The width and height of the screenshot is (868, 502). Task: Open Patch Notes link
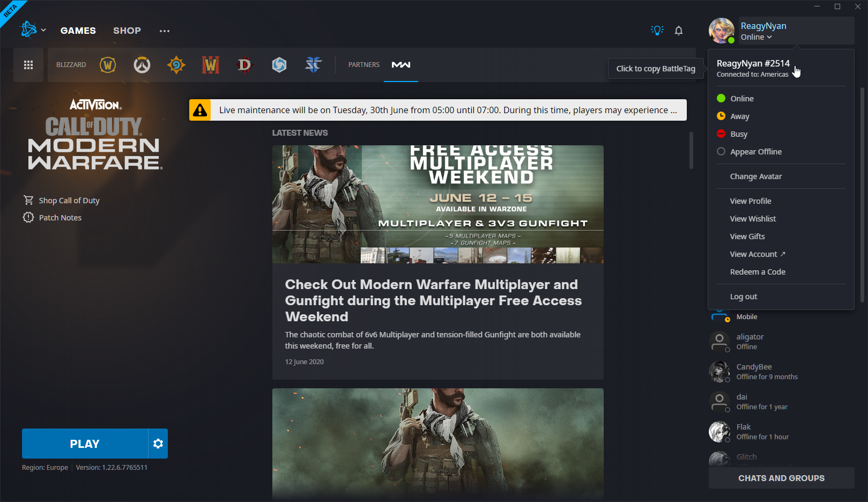(53, 218)
